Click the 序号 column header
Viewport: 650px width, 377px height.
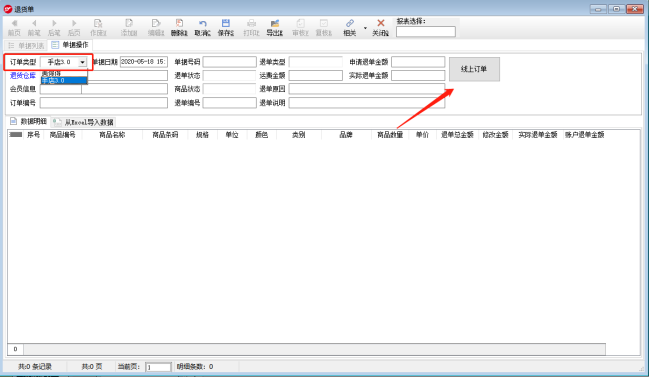[33, 135]
